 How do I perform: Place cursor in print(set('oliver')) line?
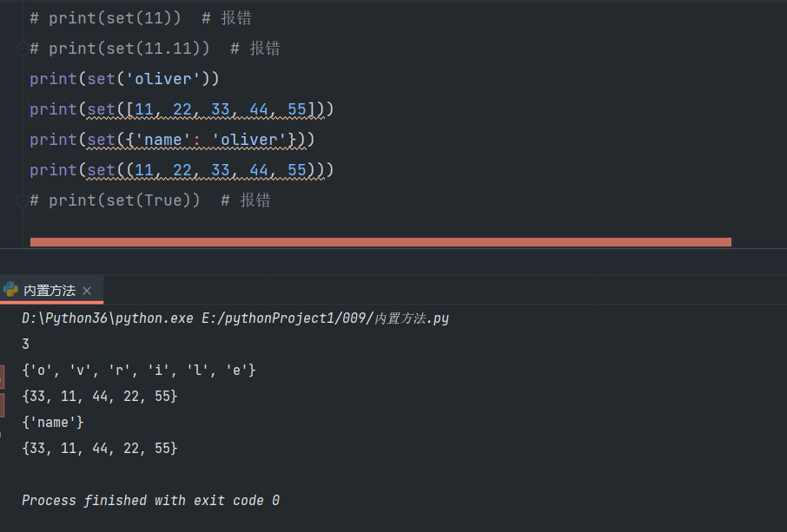[x=124, y=79]
